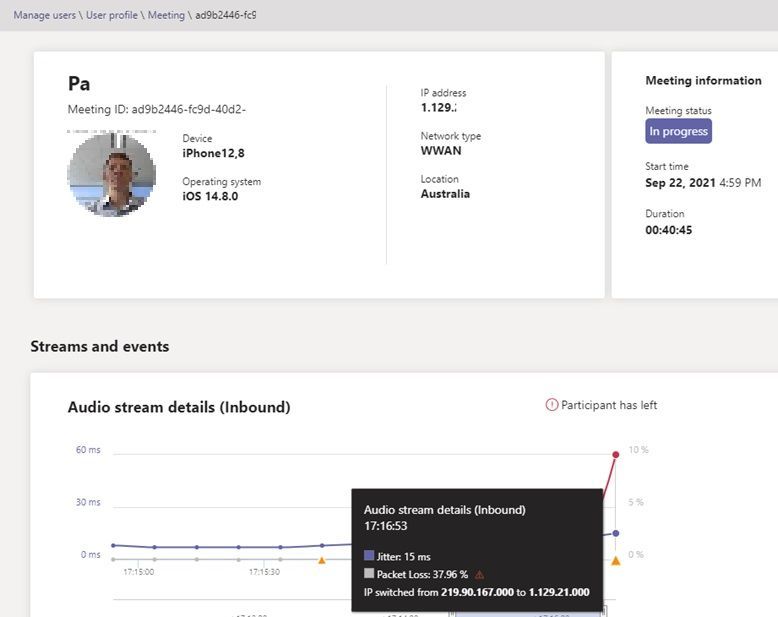
Task: Click the jitter data point above orange triangle
Action: click(322, 545)
